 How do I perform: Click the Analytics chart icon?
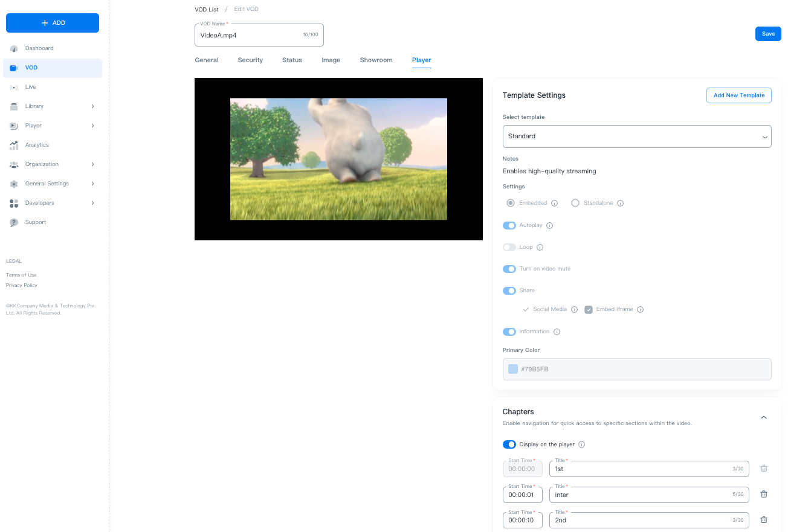coord(14,145)
